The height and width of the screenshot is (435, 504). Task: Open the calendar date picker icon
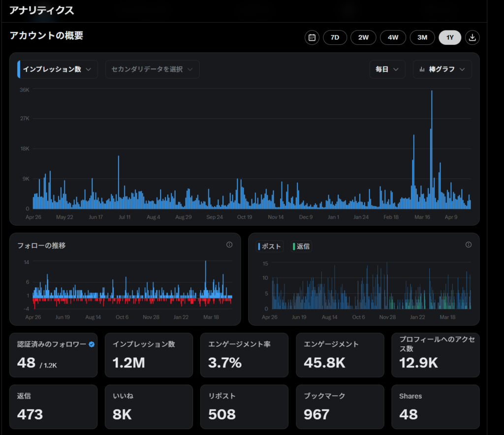[312, 37]
